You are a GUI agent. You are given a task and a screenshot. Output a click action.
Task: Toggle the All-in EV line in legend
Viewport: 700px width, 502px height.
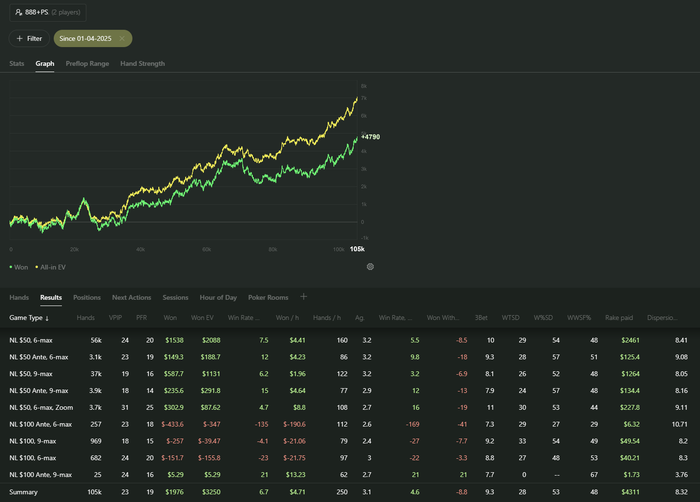[x=50, y=267]
